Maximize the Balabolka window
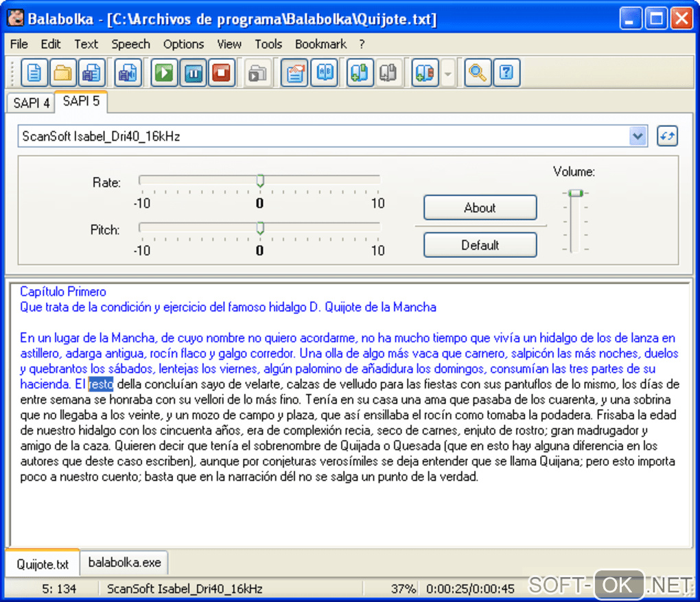The height and width of the screenshot is (602, 700). coord(656,19)
